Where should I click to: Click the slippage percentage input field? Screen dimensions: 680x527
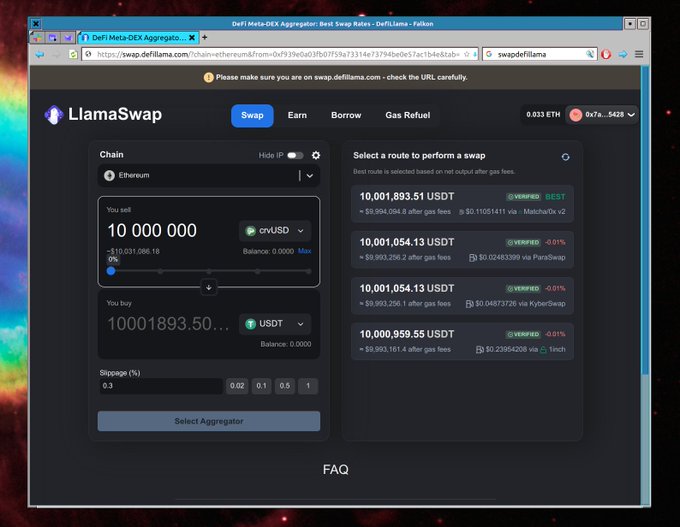[x=161, y=386]
